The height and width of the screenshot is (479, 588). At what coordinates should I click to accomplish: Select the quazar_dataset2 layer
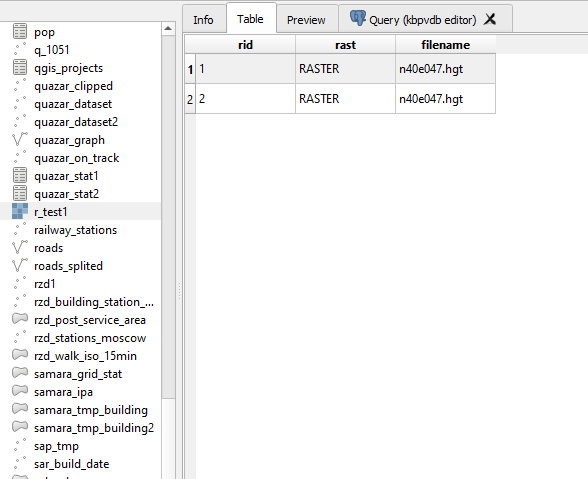(76, 122)
